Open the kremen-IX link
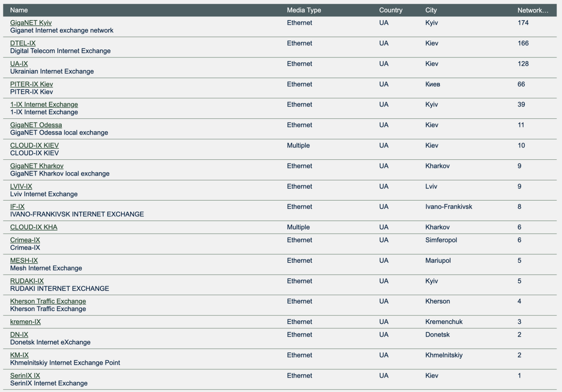Viewport: 562px width, 392px height. [25, 322]
